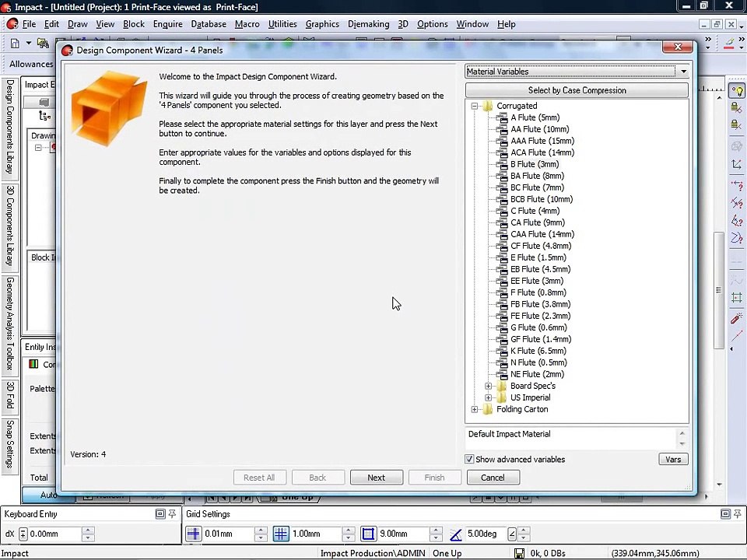Image resolution: width=747 pixels, height=560 pixels.
Task: Click the angle icon beside 5.00deg
Action: pos(455,534)
